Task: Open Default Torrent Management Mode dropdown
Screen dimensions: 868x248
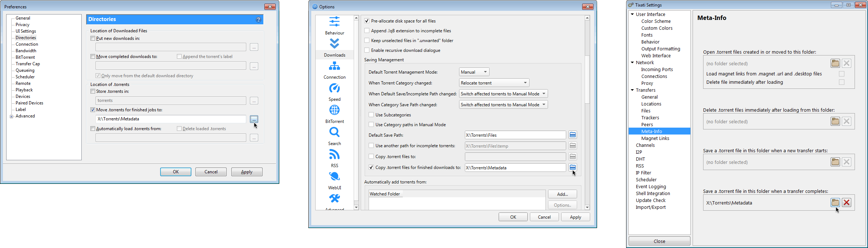Action: coord(474,72)
